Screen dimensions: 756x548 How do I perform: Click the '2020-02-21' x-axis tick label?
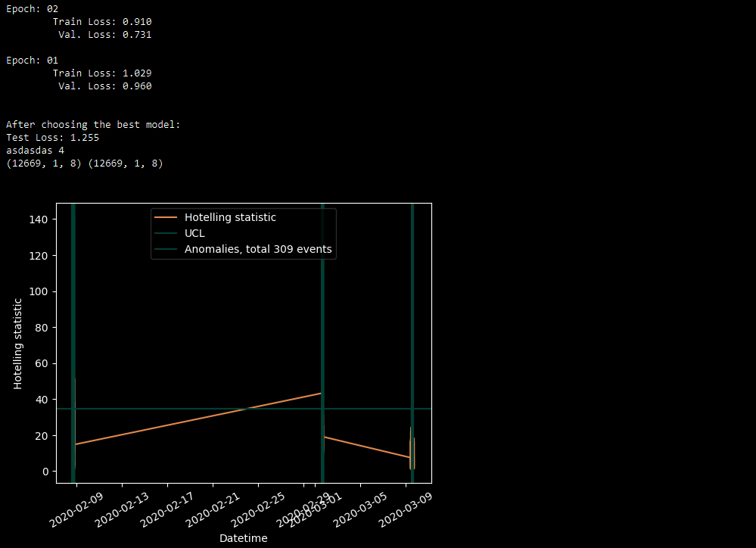[x=212, y=510]
